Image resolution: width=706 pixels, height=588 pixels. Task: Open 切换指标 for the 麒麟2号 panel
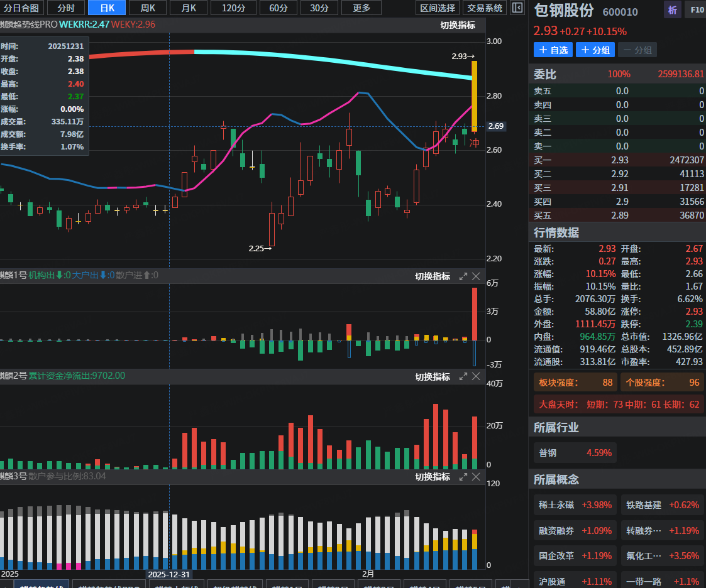coord(433,376)
